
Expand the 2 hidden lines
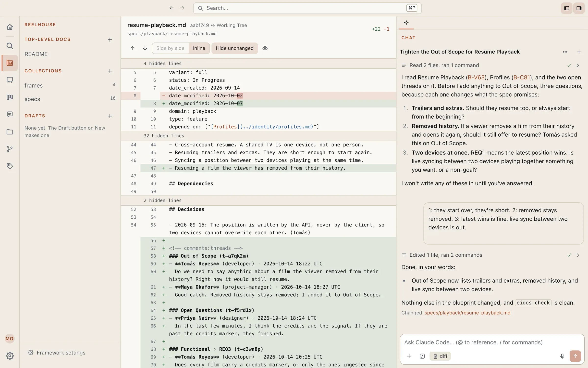click(x=258, y=200)
